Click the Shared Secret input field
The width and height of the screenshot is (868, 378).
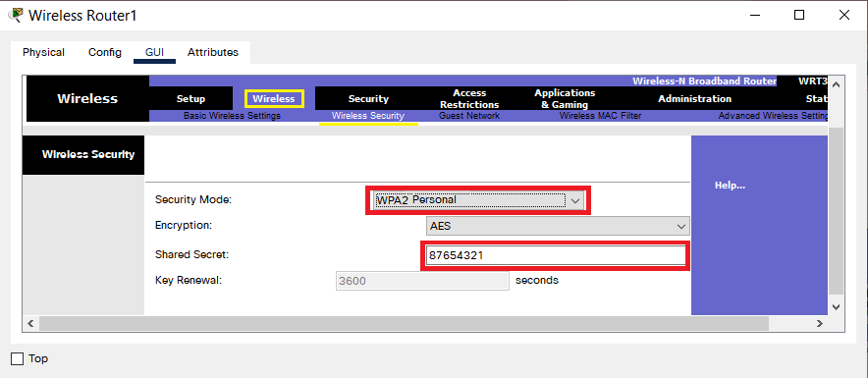pos(555,255)
